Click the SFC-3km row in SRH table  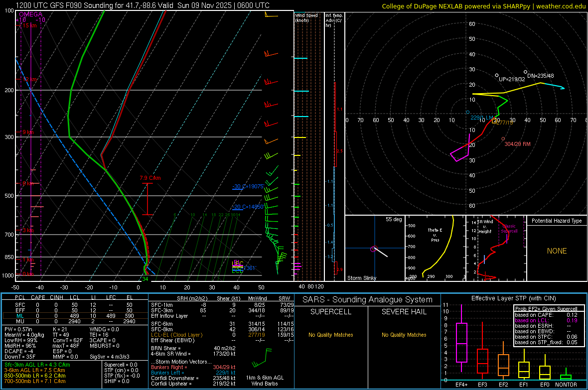(x=222, y=310)
